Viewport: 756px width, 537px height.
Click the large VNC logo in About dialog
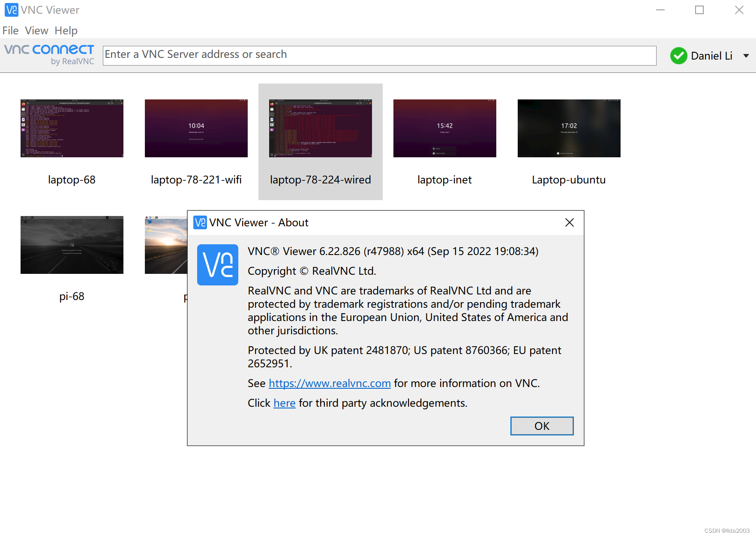[218, 265]
